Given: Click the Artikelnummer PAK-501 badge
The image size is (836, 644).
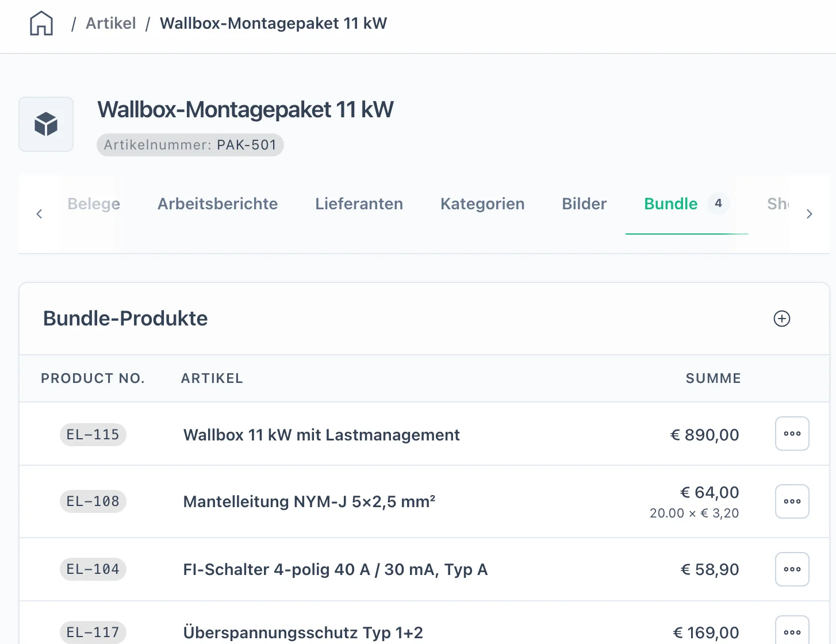Looking at the screenshot, I should 190,145.
